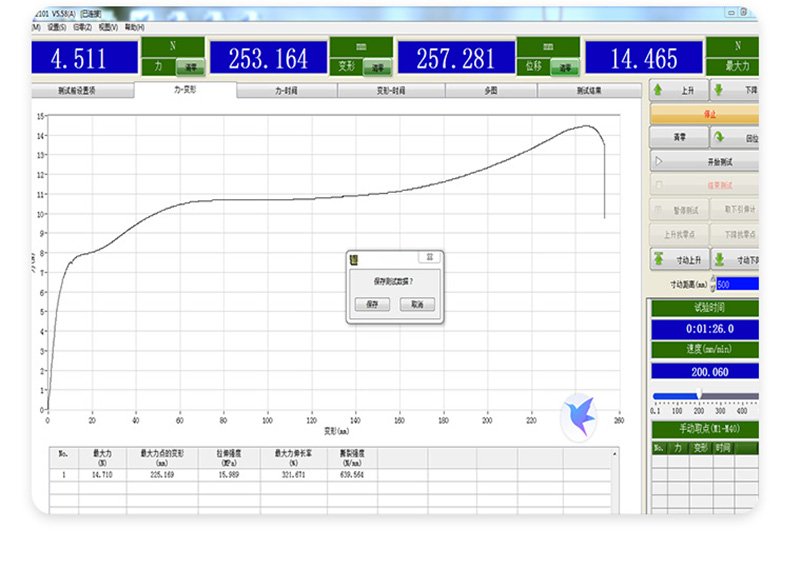Click the 下降 down-arrow button
The width and height of the screenshot is (790, 567).
coord(740,90)
